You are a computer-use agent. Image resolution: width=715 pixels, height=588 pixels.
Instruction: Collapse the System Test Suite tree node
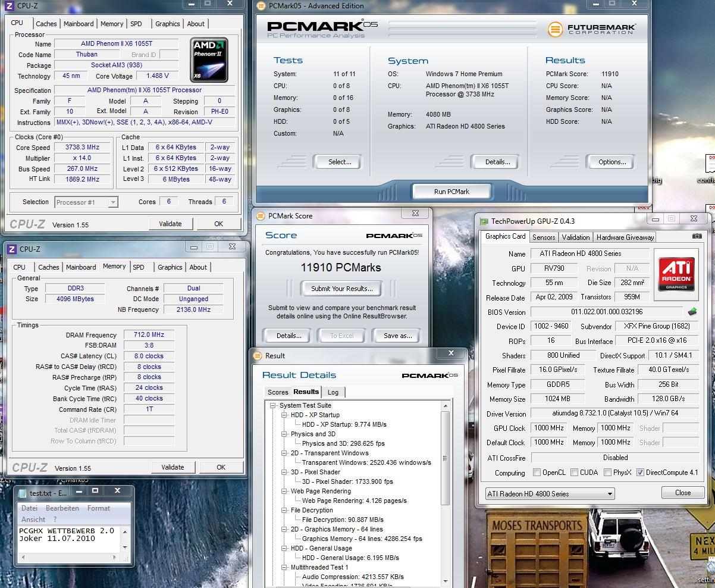[274, 406]
